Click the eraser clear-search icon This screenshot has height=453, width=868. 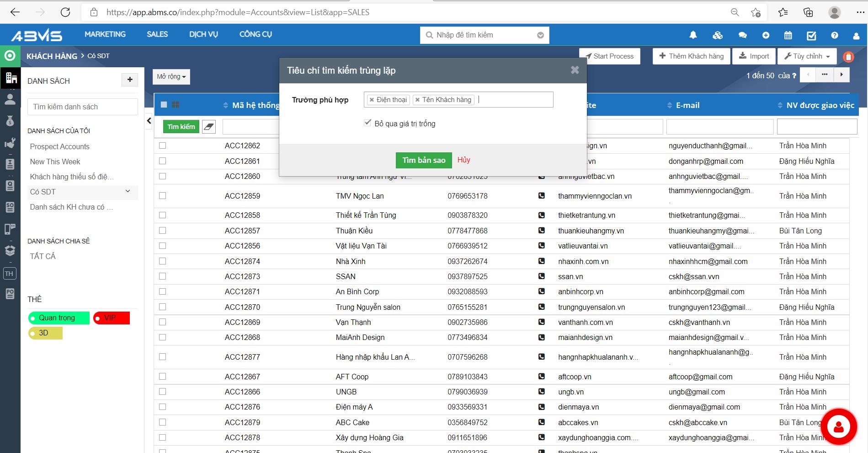[209, 127]
